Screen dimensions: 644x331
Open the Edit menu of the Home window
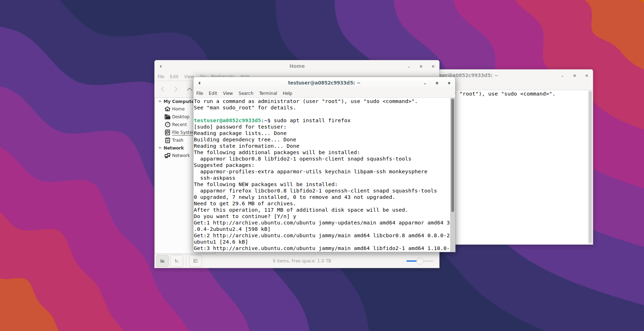pos(174,77)
